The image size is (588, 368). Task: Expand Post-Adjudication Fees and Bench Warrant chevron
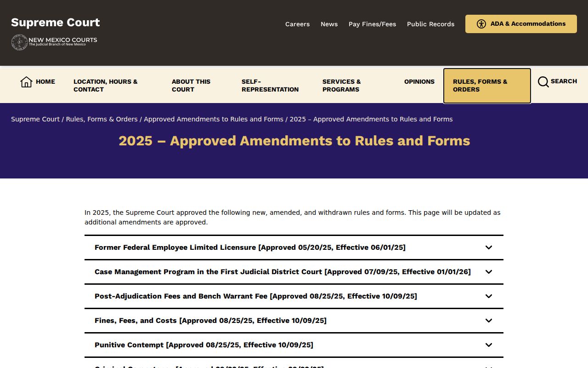pos(489,296)
